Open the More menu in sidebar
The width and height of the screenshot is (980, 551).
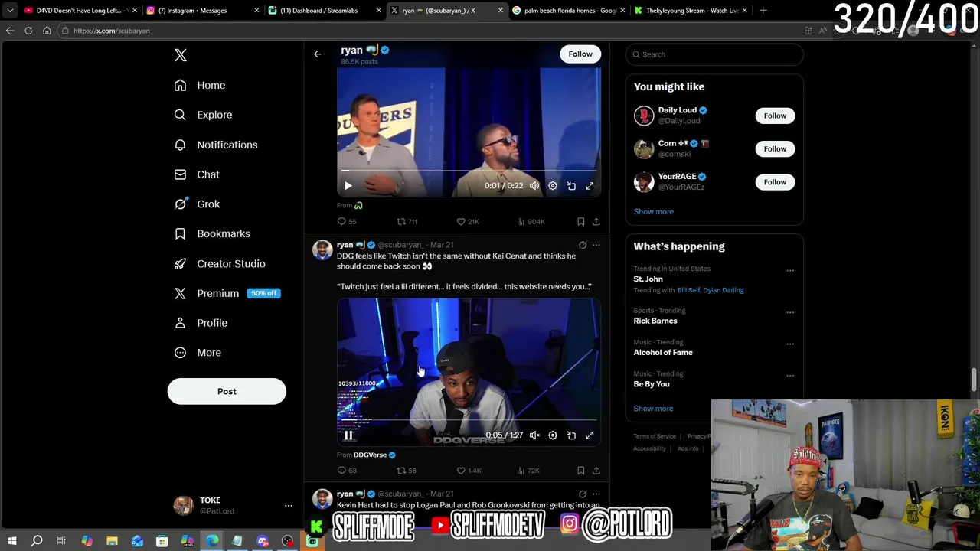[x=198, y=353]
